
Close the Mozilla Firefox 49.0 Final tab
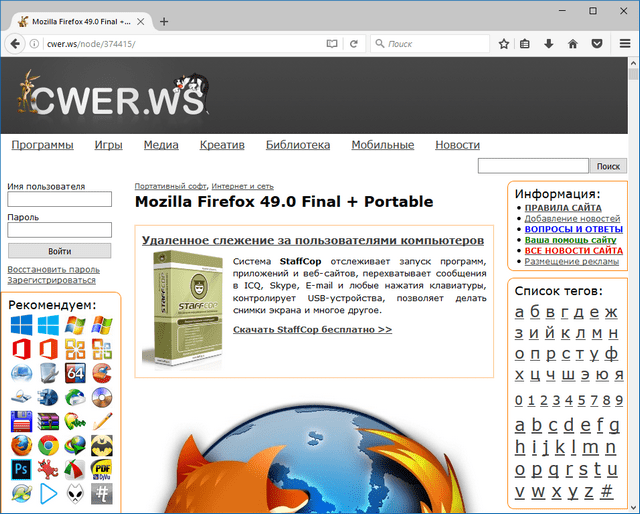[x=140, y=22]
